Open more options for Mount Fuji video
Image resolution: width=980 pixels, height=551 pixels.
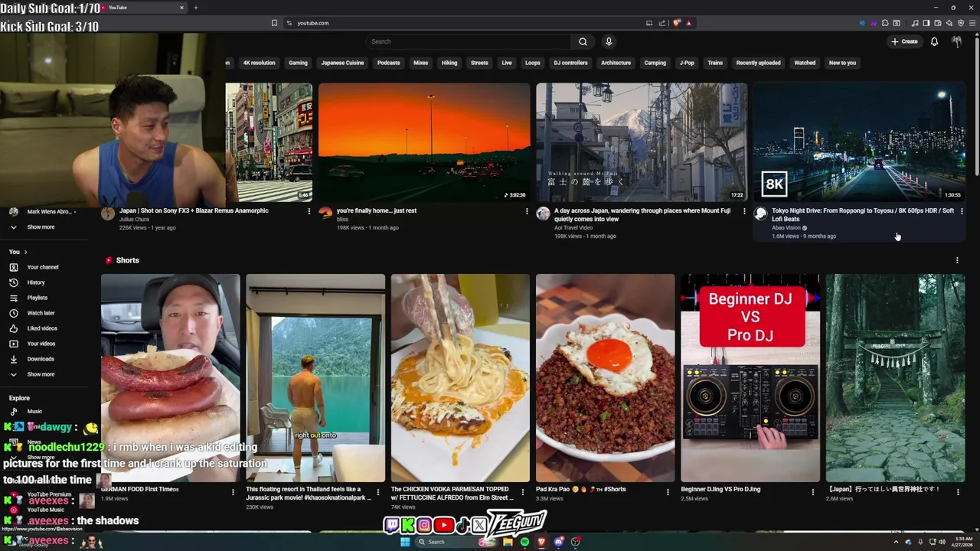click(x=744, y=211)
